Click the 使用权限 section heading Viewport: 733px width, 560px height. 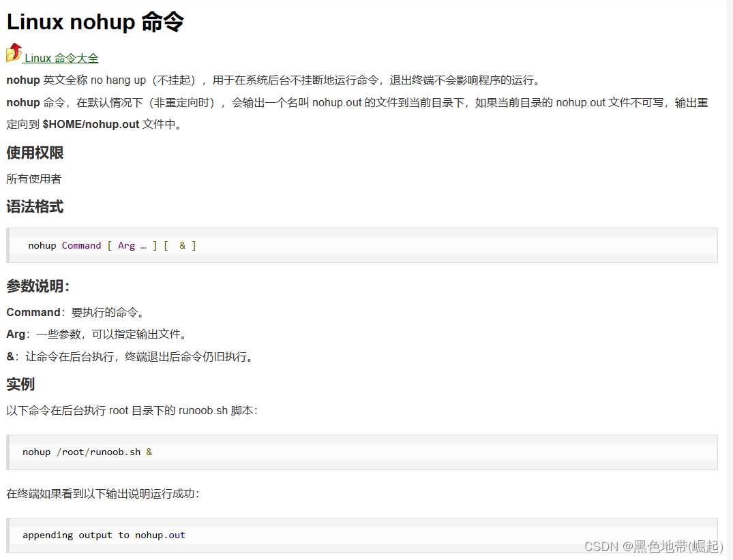pos(35,153)
